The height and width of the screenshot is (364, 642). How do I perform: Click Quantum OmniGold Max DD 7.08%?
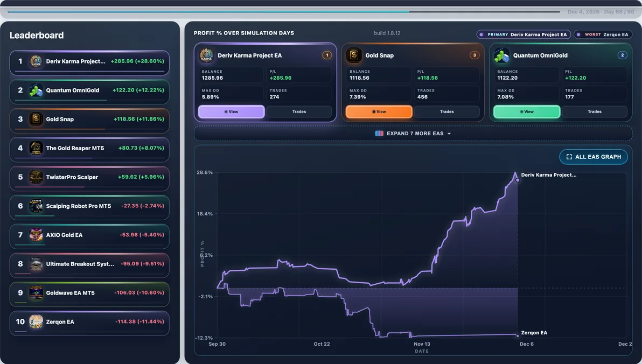coord(505,97)
